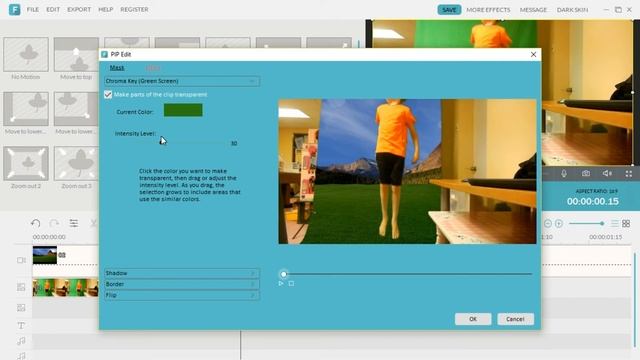Open the Chroma Key (Green Screen) dropdown
The width and height of the screenshot is (640, 360).
(x=182, y=81)
